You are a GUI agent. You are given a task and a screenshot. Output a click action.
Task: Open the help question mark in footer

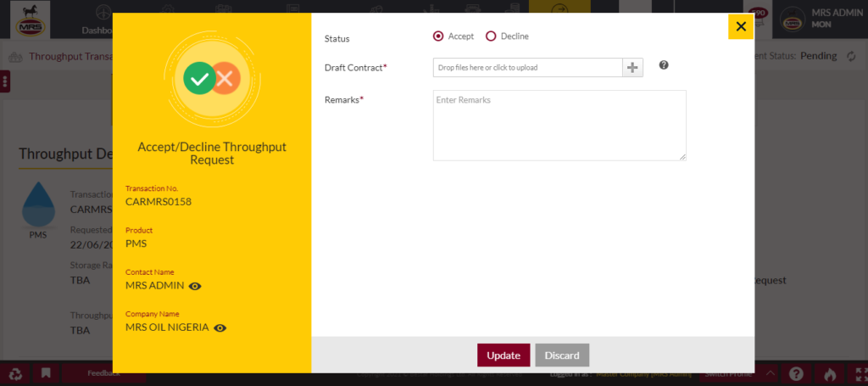pyautogui.click(x=796, y=374)
